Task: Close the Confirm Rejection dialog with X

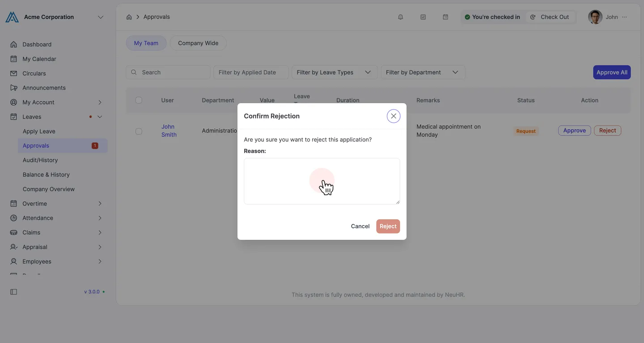Action: [x=394, y=116]
